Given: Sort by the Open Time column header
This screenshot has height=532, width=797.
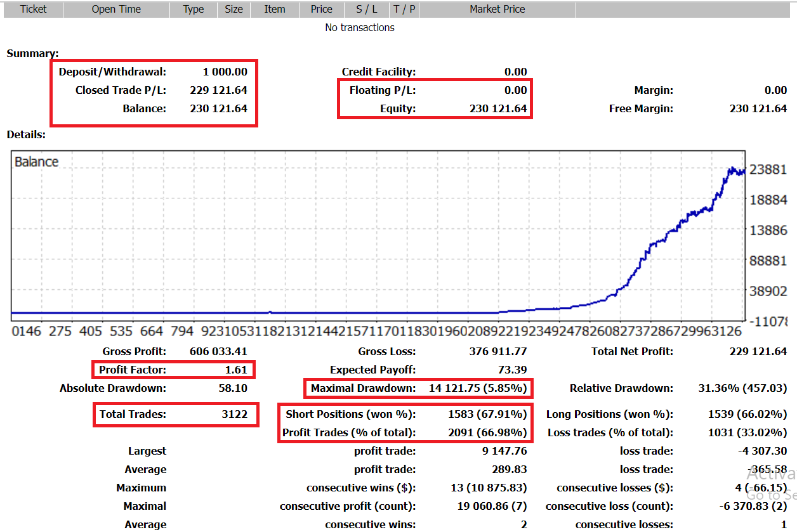Looking at the screenshot, I should coord(116,9).
